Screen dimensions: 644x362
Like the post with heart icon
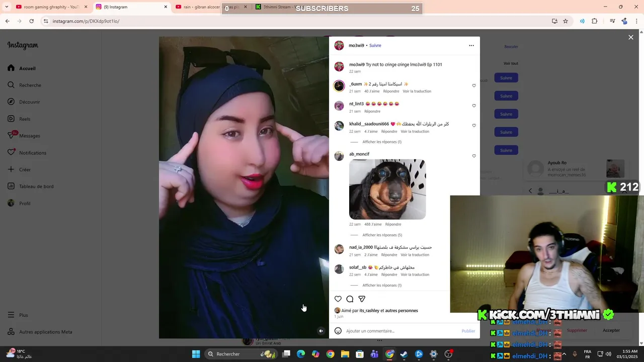tap(338, 299)
